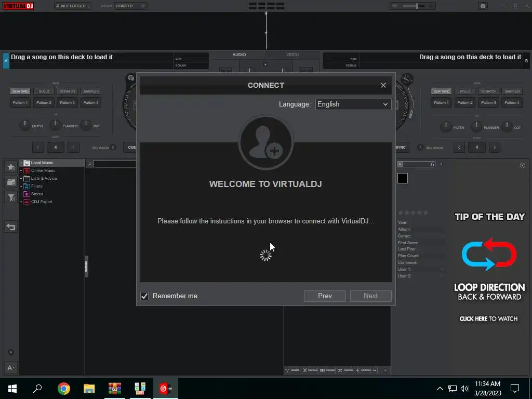Open Windows taskbar search

point(37,389)
